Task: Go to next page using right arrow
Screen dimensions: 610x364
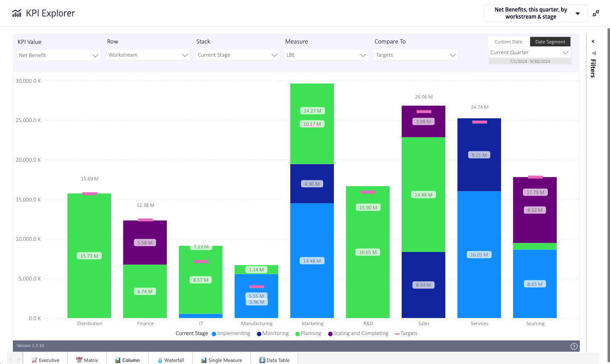Action: tap(19, 360)
